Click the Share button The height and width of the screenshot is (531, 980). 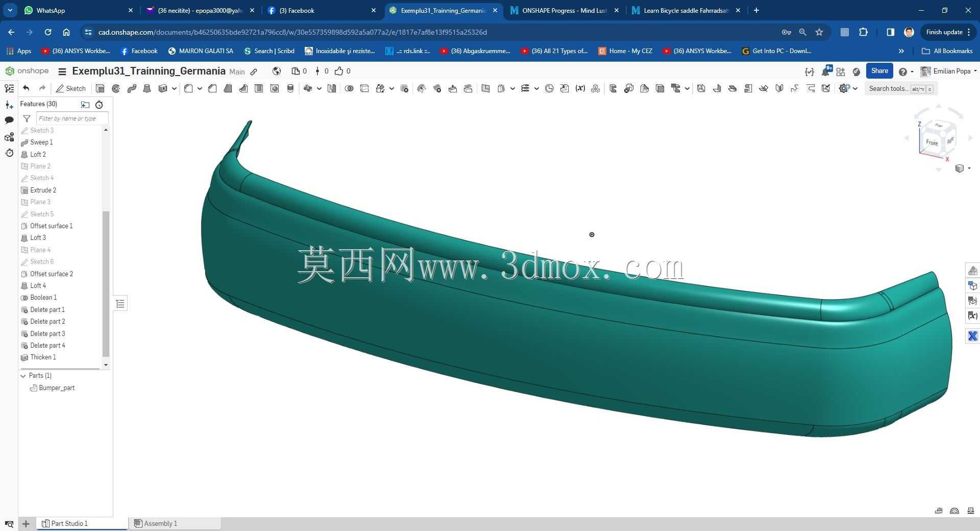(x=879, y=71)
